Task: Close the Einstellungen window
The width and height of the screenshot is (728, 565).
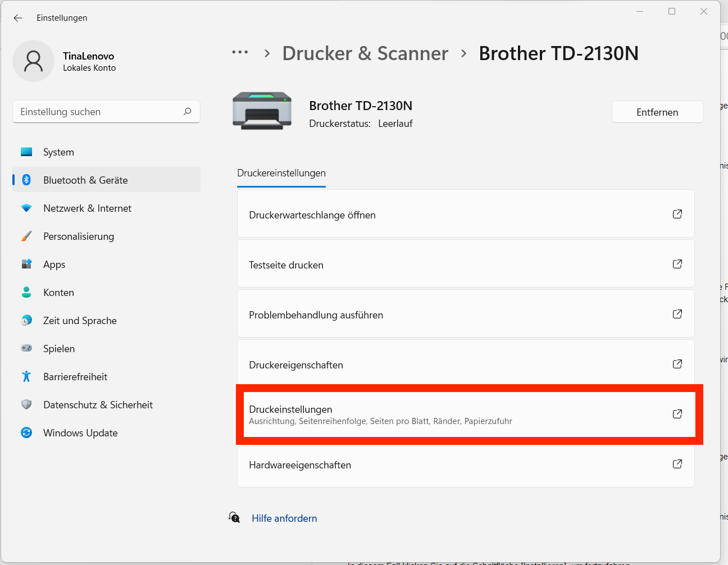Action: [x=704, y=11]
